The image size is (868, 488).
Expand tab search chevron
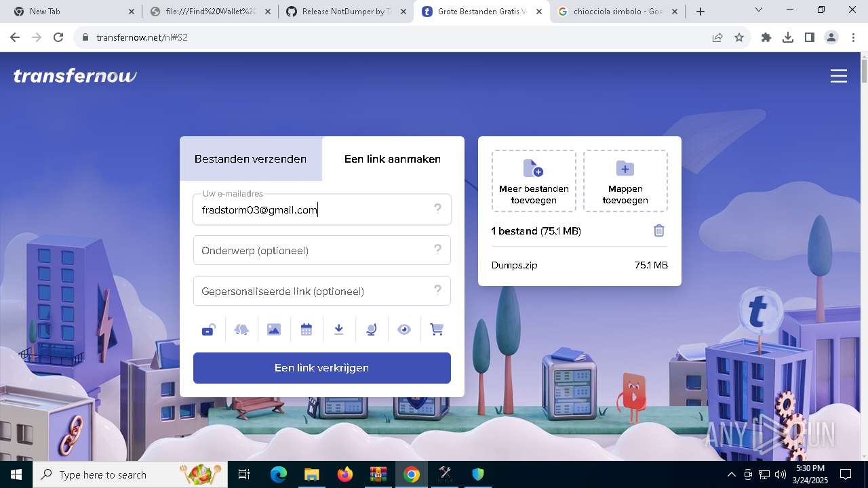pyautogui.click(x=759, y=10)
